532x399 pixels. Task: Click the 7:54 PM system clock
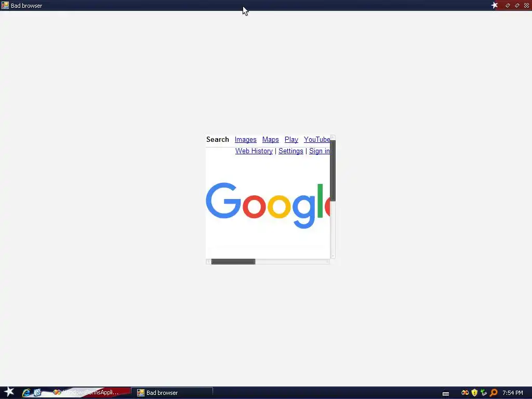point(513,393)
